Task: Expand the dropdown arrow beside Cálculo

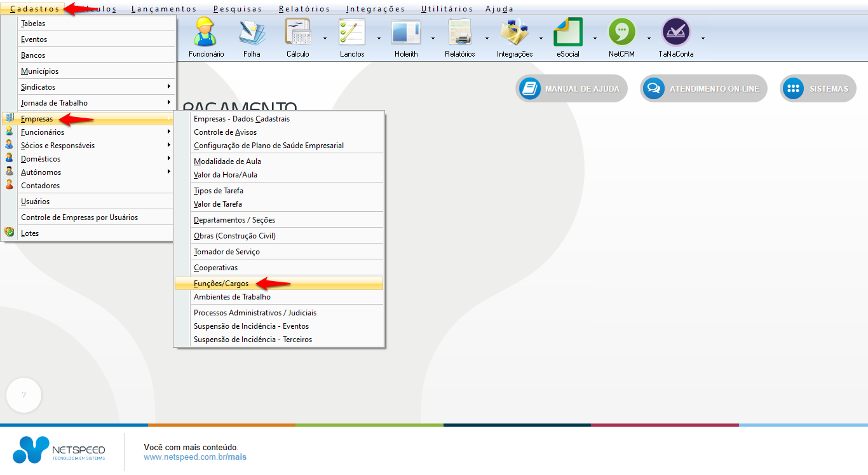Action: [x=325, y=38]
